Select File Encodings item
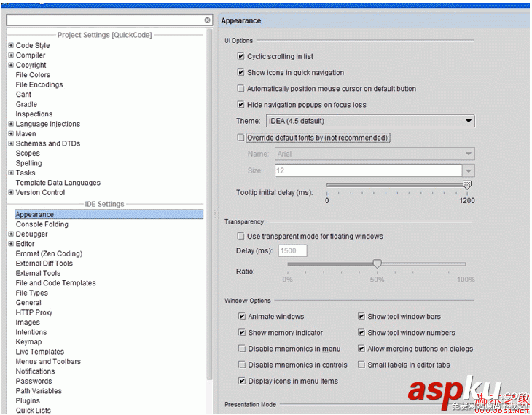This screenshot has height=415, width=532. [39, 84]
